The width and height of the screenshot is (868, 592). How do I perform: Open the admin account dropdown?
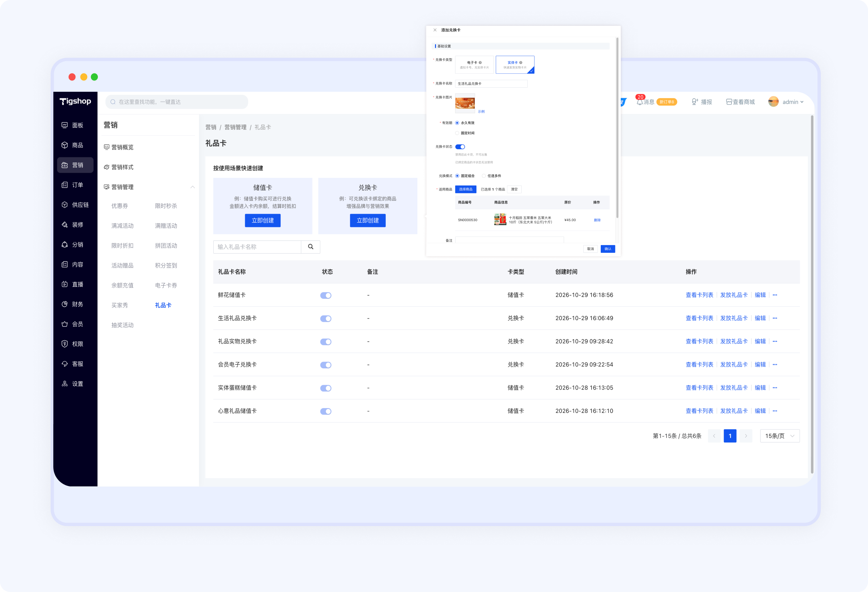[786, 102]
